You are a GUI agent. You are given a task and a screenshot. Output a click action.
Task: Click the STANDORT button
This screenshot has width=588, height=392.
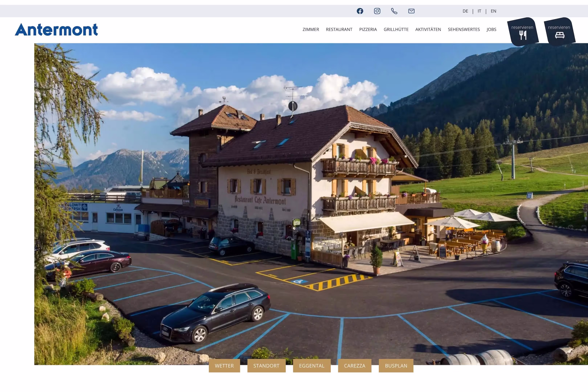[x=266, y=366]
